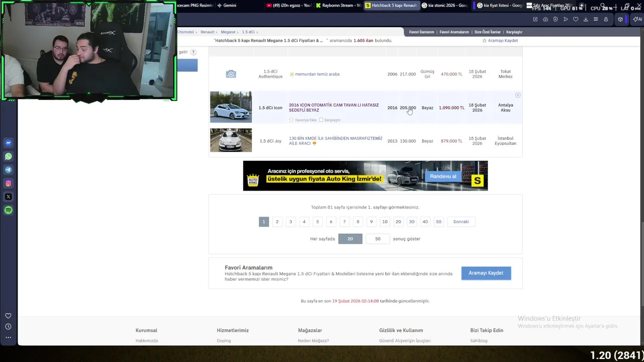
Task: Open Messenger in the browser sidebar
Action: coord(8,143)
